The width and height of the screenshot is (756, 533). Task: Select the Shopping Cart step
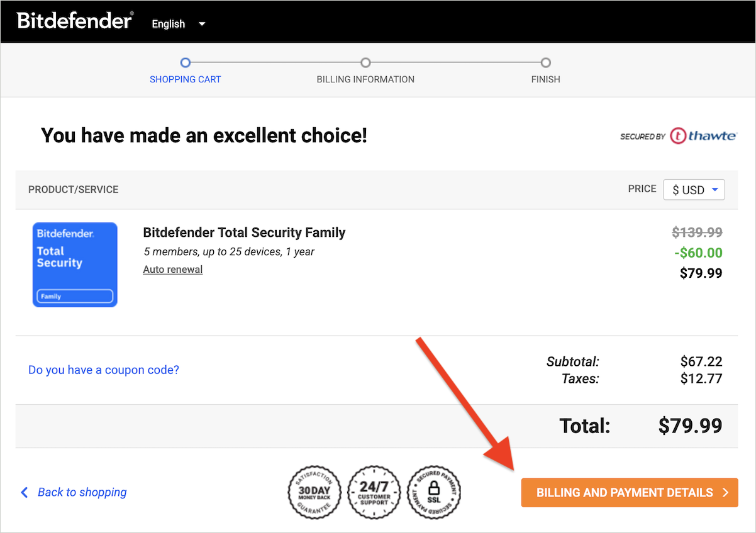(x=185, y=71)
